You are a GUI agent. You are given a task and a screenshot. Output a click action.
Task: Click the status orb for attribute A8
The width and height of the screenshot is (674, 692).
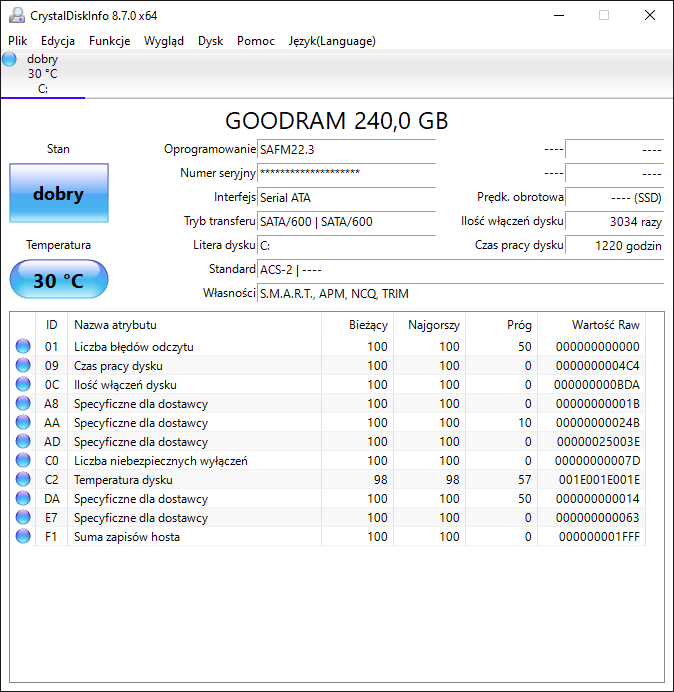coord(23,403)
